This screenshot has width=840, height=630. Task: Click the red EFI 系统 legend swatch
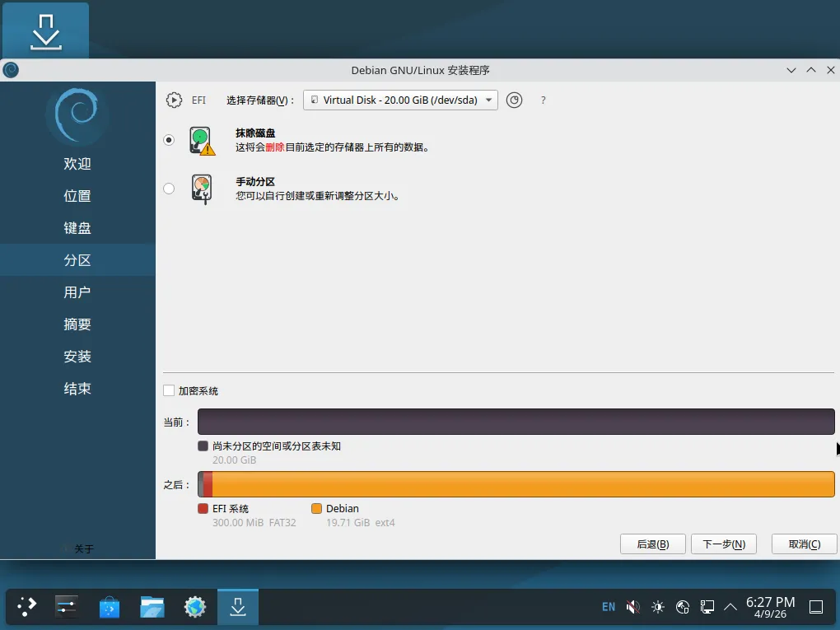tap(203, 508)
